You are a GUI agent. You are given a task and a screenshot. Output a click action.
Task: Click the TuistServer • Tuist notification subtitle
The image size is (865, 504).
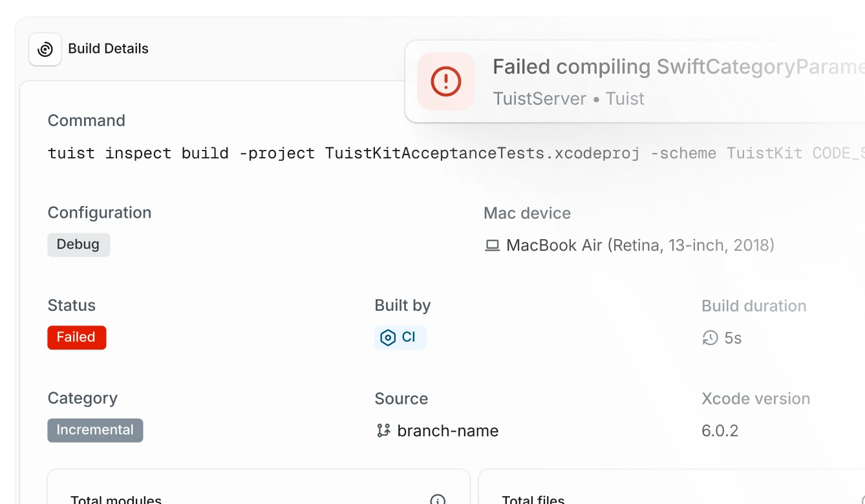point(568,98)
